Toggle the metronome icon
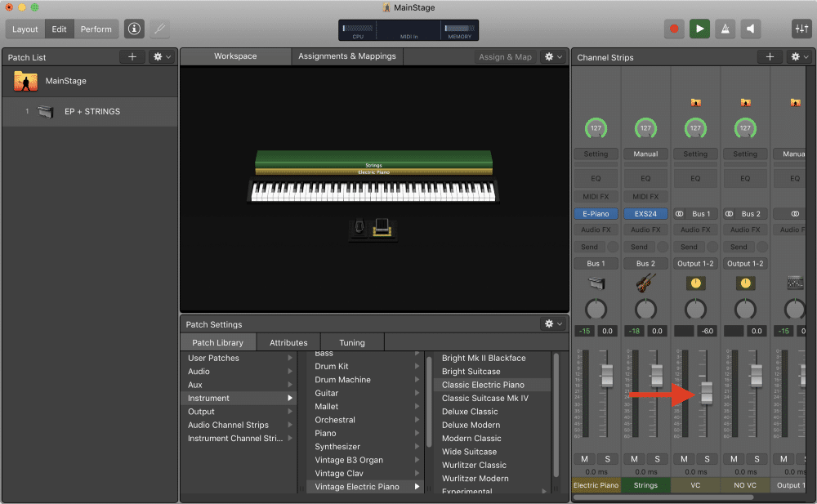The width and height of the screenshot is (817, 504). pyautogui.click(x=725, y=29)
